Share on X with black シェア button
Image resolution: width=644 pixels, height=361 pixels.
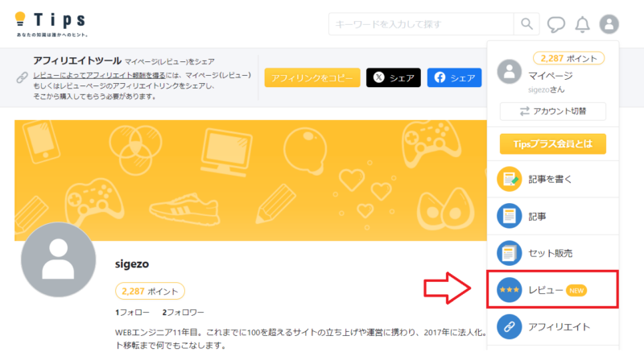pos(394,77)
